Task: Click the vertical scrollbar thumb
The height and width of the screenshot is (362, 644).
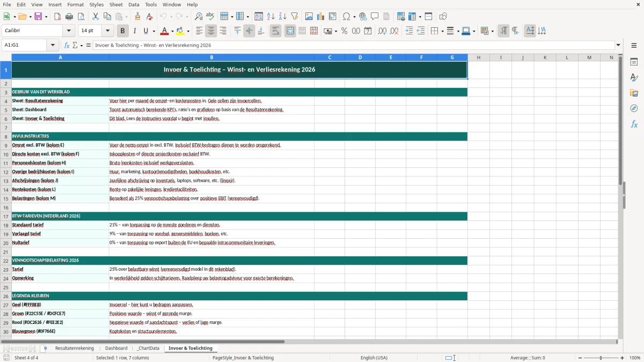Action: [620, 121]
